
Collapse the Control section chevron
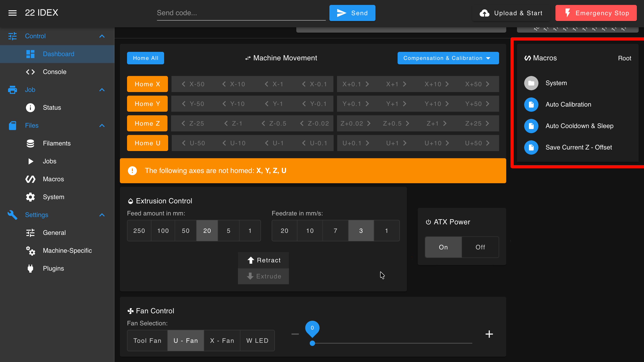point(102,36)
